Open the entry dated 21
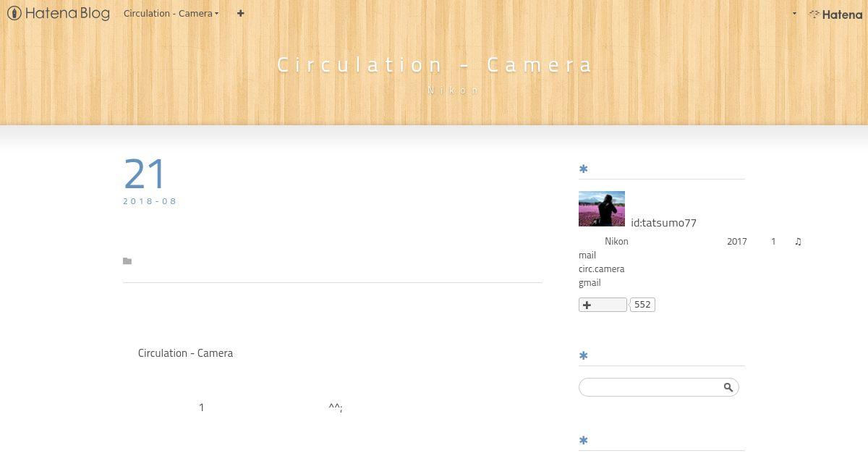Image resolution: width=868 pixels, height=456 pixels. (145, 174)
